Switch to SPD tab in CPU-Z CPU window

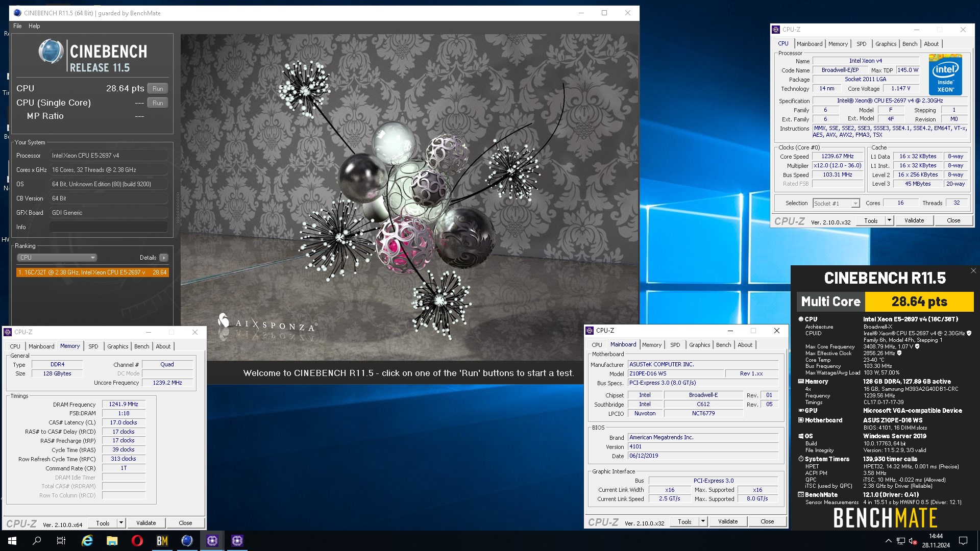pos(861,44)
